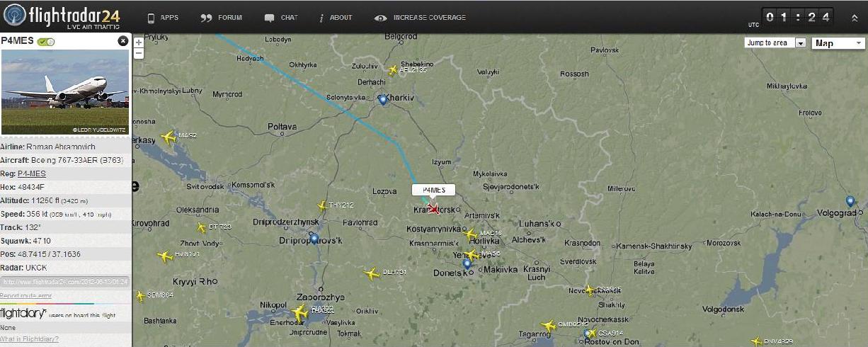868x347 pixels.
Task: Click the Kharkiv airport pin marker
Action: 383,100
